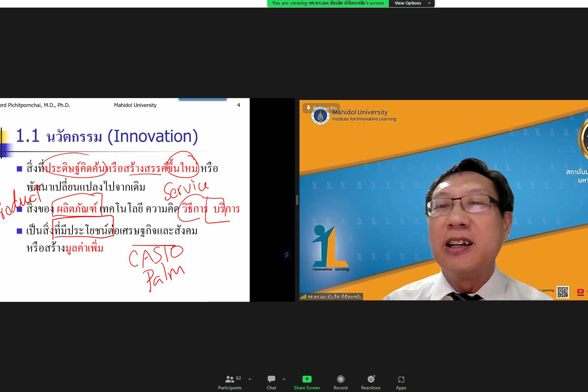The image size is (588, 392).
Task: Expand the Participants caret arrow
Action: coord(250,379)
